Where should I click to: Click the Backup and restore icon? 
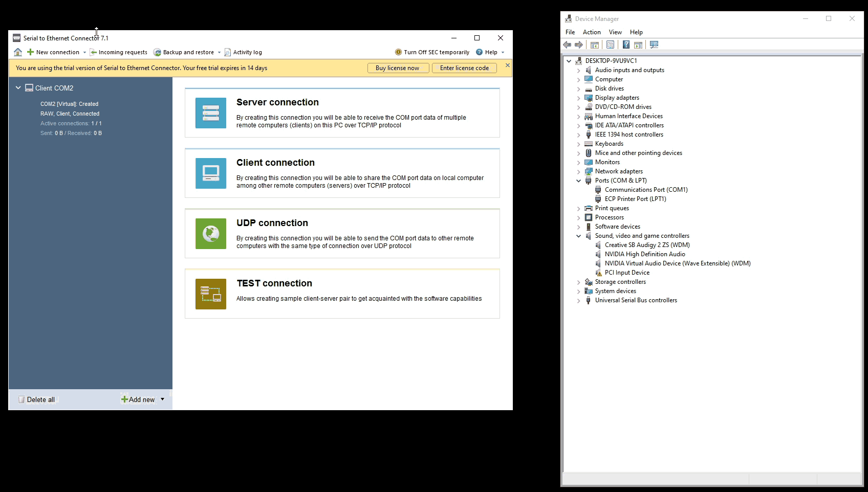pyautogui.click(x=157, y=52)
